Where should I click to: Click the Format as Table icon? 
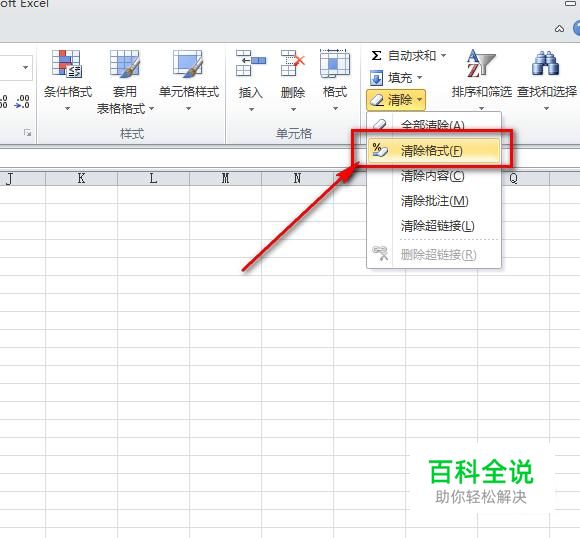tap(125, 64)
